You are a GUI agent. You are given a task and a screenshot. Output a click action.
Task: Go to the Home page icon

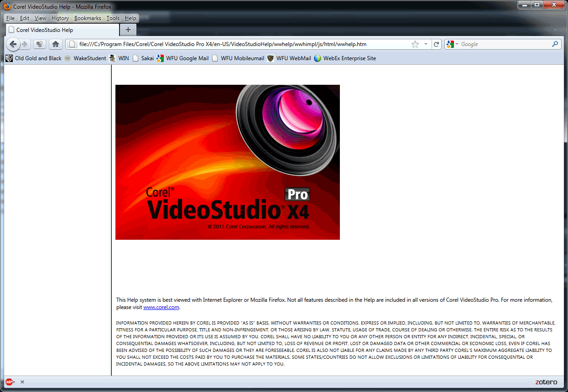pos(56,44)
